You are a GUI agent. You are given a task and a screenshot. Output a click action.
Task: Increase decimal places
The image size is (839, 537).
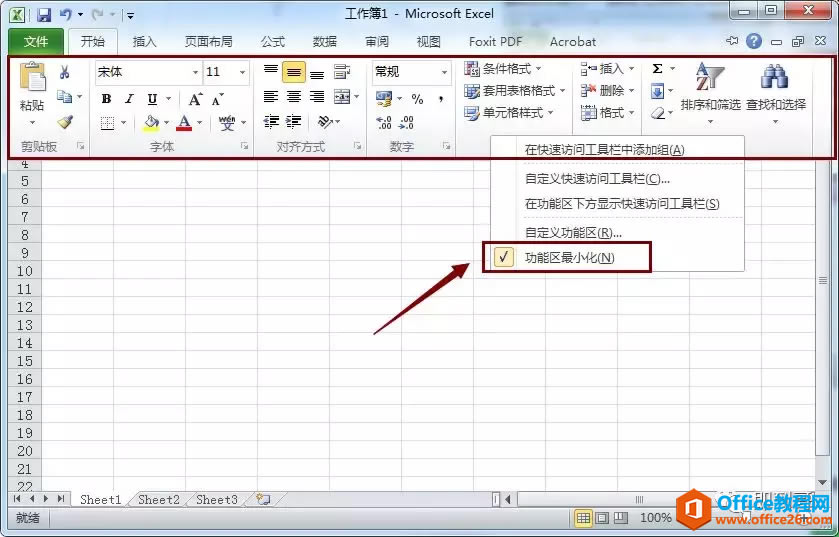[x=384, y=123]
